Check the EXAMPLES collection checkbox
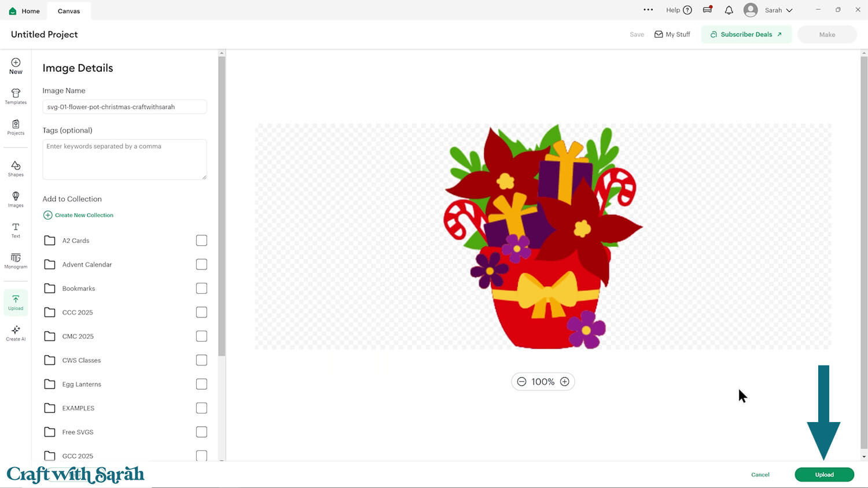 201,408
